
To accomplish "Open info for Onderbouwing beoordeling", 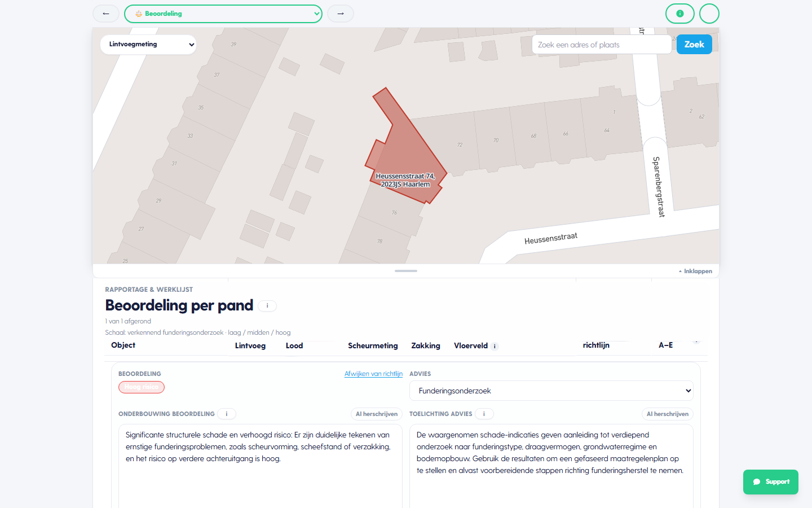I will (x=227, y=414).
